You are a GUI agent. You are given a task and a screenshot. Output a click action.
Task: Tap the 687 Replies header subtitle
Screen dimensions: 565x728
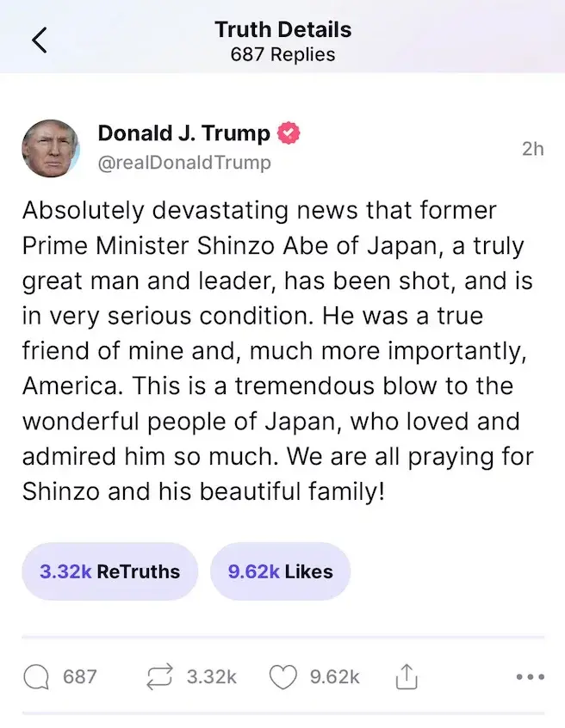282,55
